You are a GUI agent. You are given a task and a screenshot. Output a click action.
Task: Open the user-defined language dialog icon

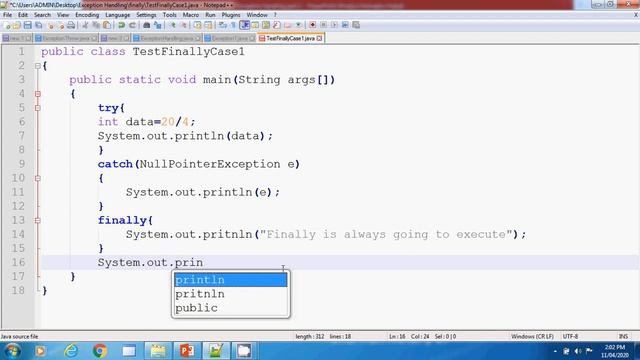coord(255,25)
